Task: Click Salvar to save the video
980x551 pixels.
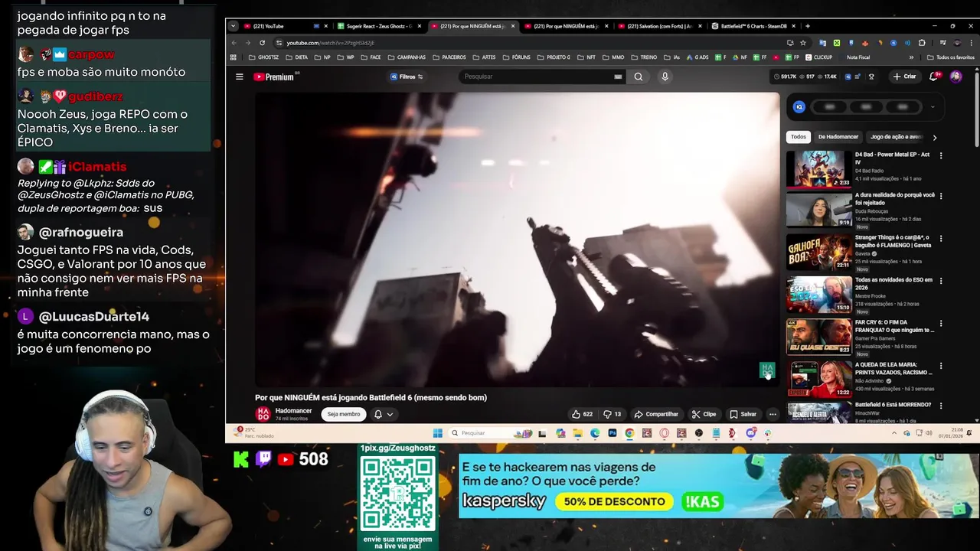Action: click(743, 414)
